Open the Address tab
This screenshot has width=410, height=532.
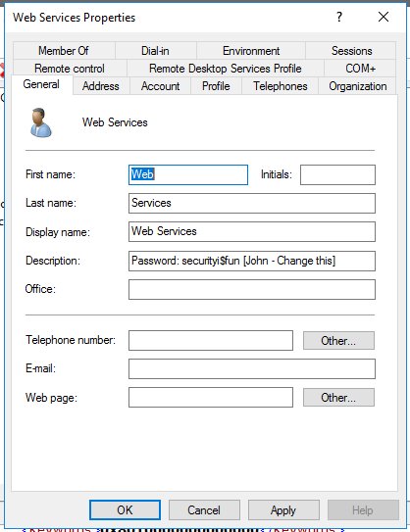(x=101, y=86)
